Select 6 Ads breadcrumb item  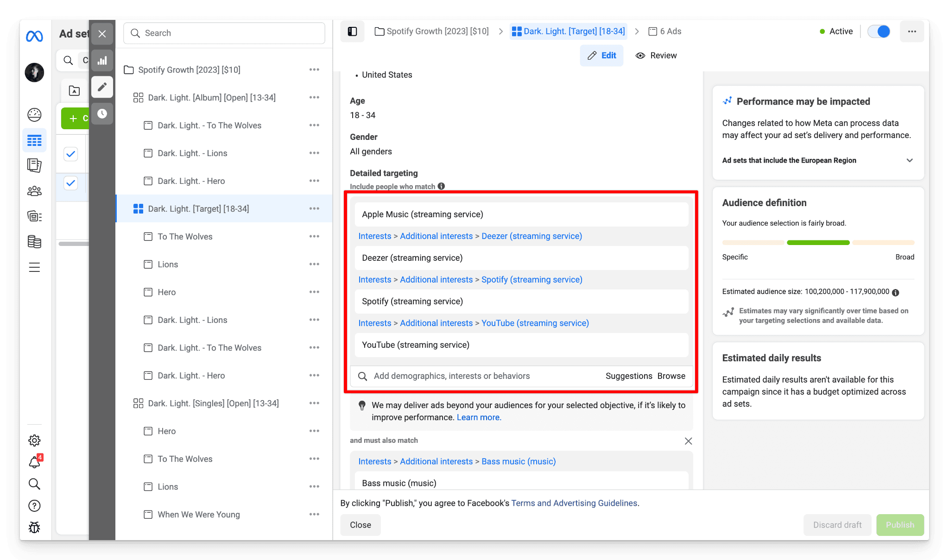(x=665, y=31)
